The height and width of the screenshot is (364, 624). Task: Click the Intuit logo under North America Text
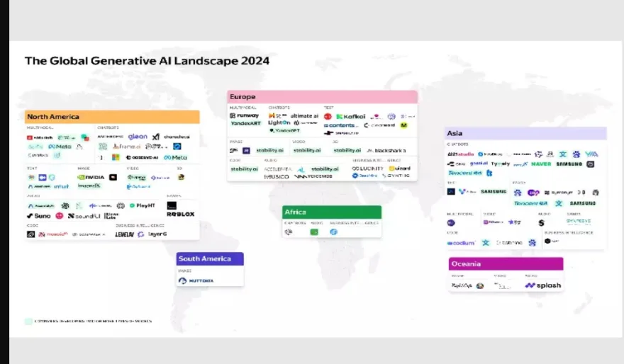(x=61, y=186)
